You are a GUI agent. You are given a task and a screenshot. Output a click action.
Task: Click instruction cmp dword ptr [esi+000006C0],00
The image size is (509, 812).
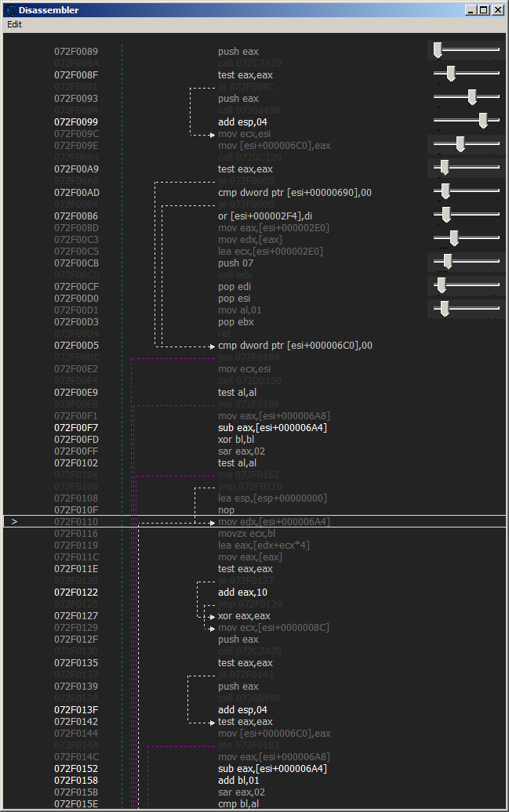pyautogui.click(x=295, y=346)
